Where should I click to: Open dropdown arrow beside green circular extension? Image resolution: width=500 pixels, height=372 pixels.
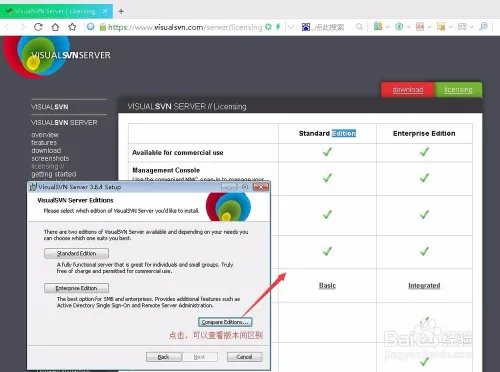tap(408, 27)
